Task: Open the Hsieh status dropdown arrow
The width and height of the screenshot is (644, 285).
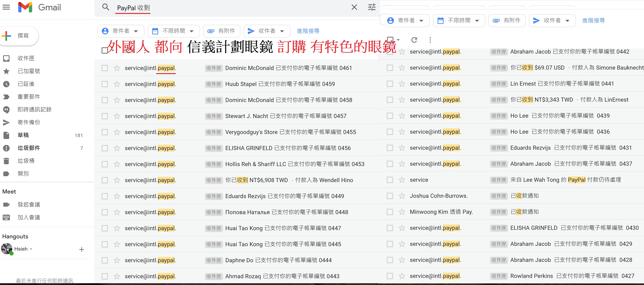Action: pos(31,249)
